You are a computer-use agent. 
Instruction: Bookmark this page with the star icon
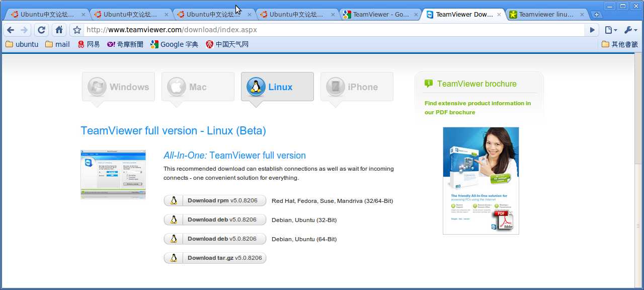(x=77, y=30)
